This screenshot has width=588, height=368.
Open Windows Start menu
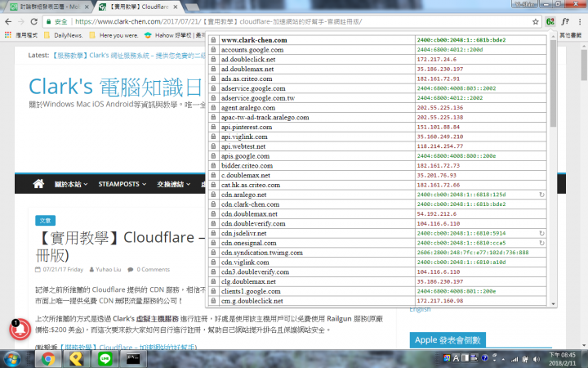pyautogui.click(x=12, y=359)
